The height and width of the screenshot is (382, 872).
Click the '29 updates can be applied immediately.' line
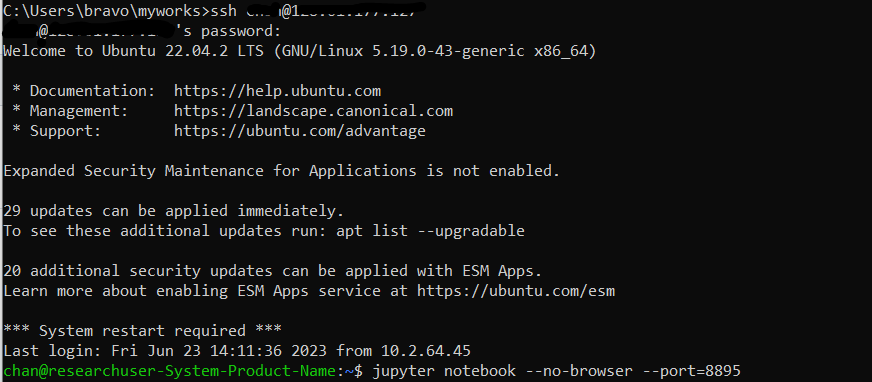click(174, 211)
